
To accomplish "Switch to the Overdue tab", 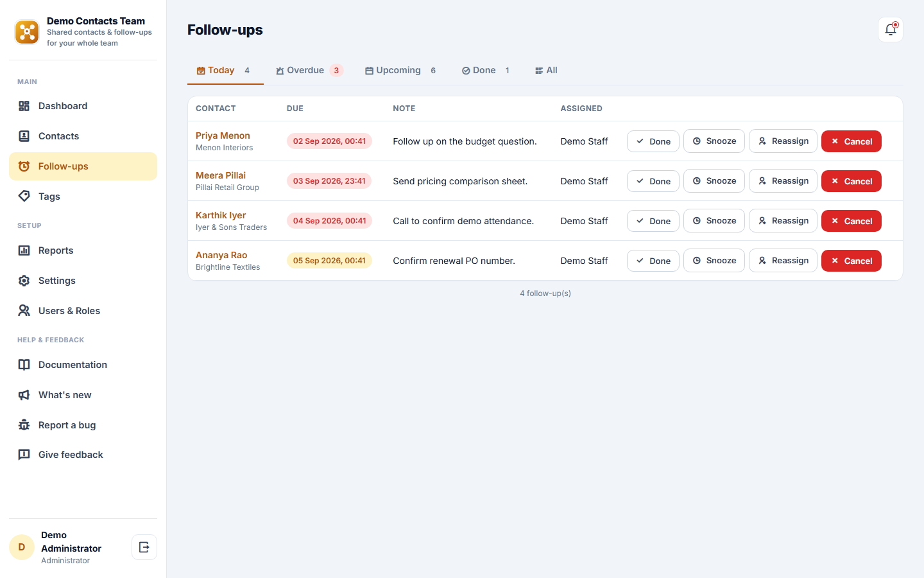I will [x=310, y=71].
